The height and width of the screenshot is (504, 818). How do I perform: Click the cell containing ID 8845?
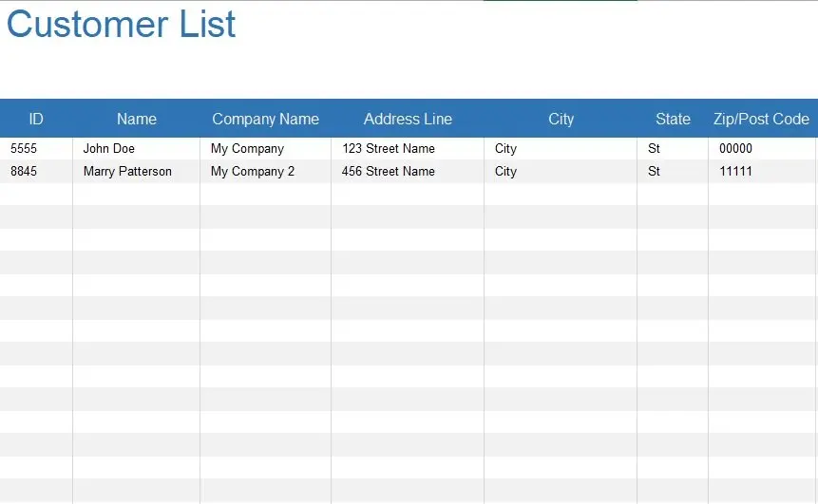point(36,172)
